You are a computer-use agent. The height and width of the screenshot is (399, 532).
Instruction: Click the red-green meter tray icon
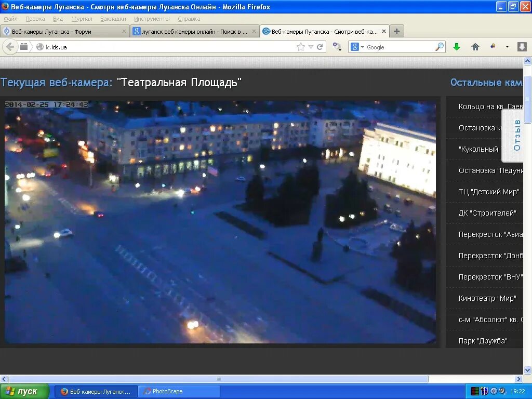click(475, 391)
